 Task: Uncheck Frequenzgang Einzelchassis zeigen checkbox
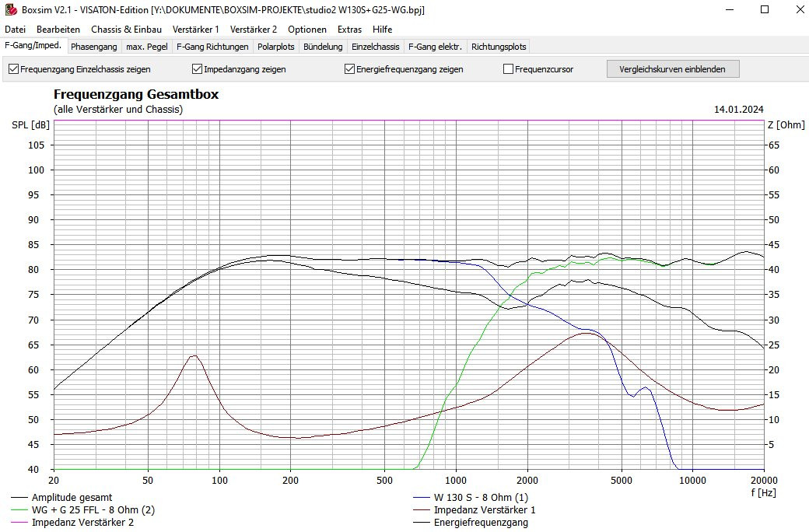tap(14, 68)
